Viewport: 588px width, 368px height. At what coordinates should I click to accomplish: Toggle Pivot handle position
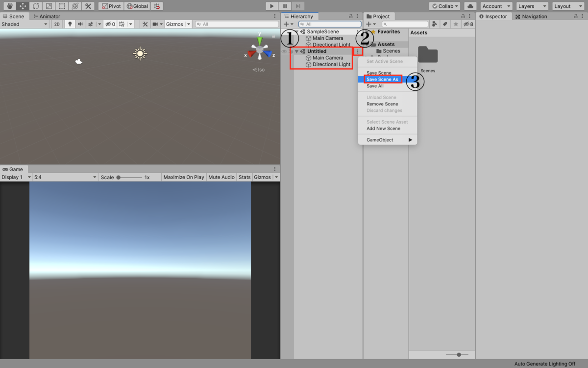pos(111,6)
